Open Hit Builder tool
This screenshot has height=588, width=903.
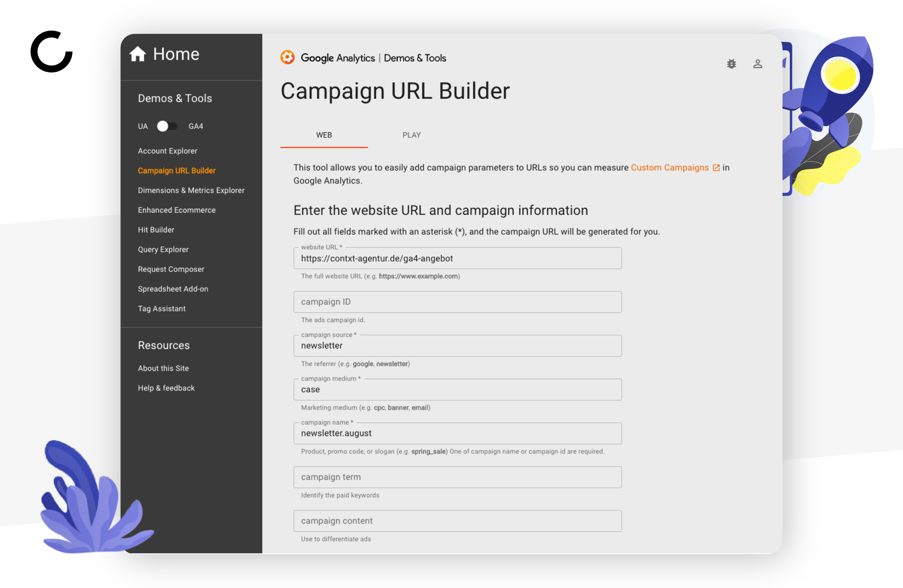[156, 230]
